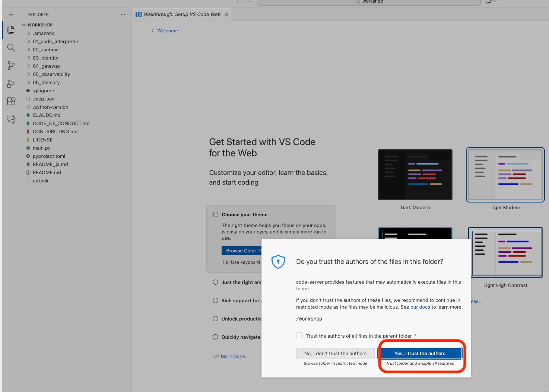Image resolution: width=549 pixels, height=392 pixels.
Task: Open Explorer's more actions ellipsis menu
Action: tap(123, 15)
